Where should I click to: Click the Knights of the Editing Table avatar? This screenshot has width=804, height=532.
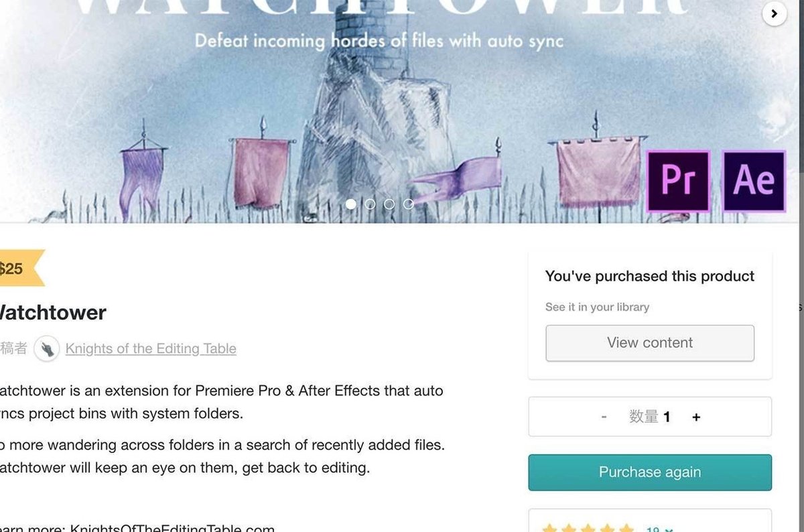47,348
